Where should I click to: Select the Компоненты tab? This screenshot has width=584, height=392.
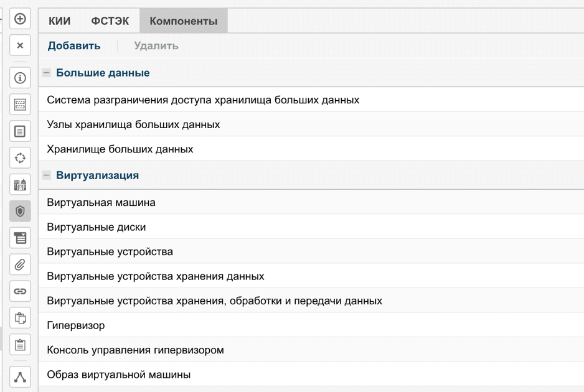coord(184,21)
